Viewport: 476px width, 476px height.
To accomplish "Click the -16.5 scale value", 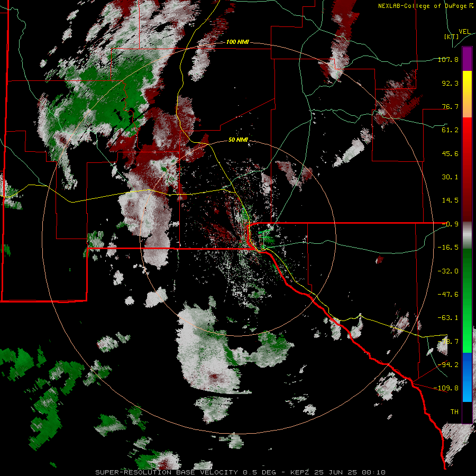I will [x=448, y=248].
